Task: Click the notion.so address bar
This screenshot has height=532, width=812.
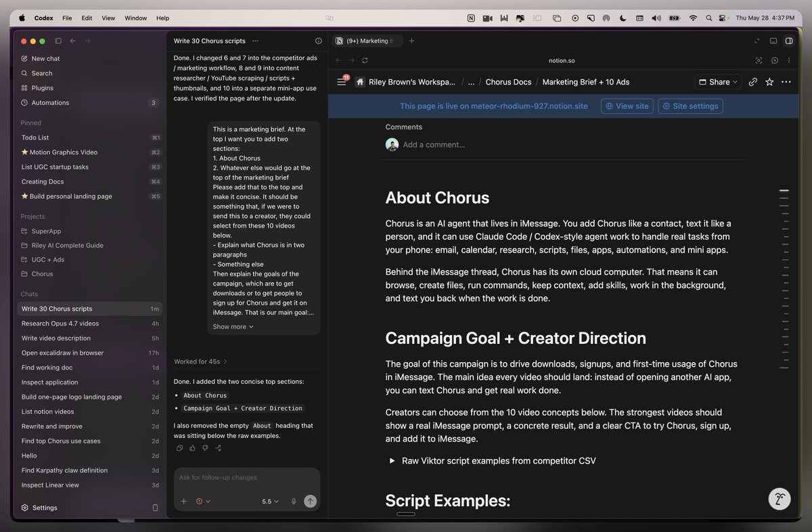Action: coord(562,60)
